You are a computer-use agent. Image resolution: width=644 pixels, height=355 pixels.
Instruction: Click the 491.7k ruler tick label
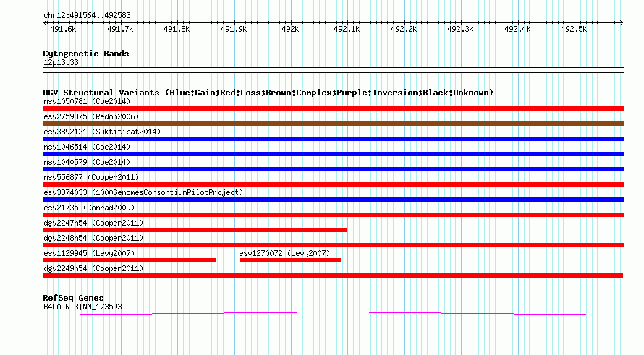120,29
